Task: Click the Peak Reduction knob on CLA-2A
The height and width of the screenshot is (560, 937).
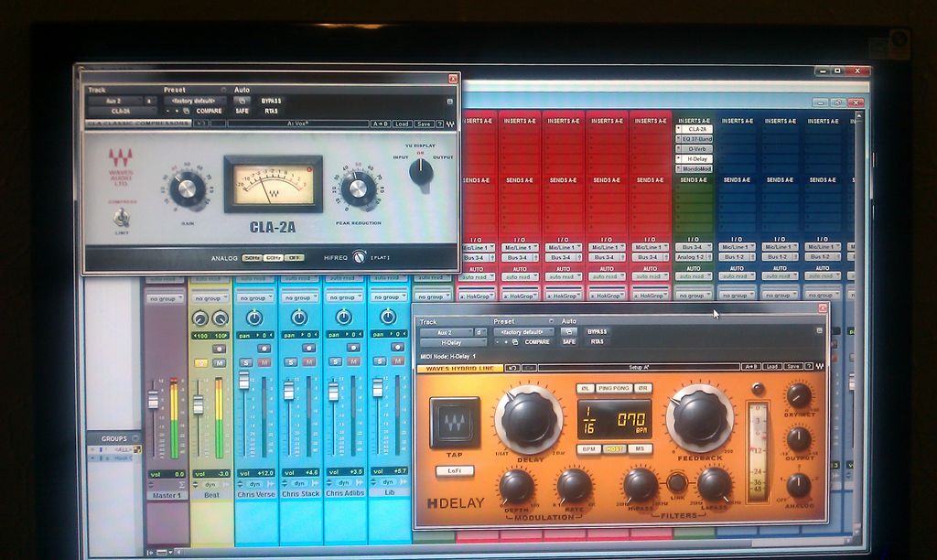Action: tap(358, 188)
